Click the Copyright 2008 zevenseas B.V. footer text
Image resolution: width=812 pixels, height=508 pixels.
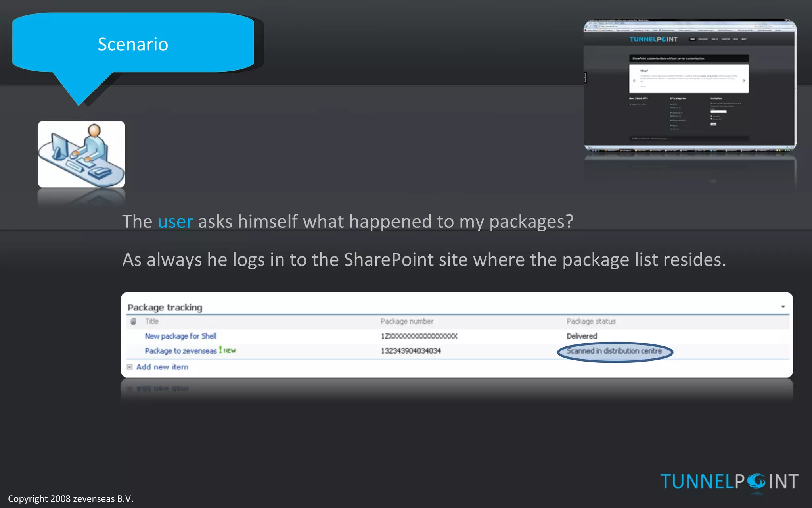click(x=71, y=499)
